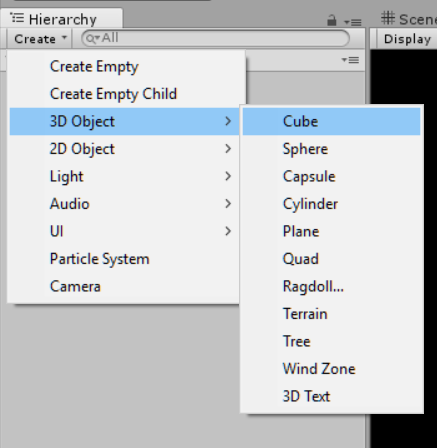Expand the UI submenu arrow
The height and width of the screenshot is (448, 437).
pos(228,231)
